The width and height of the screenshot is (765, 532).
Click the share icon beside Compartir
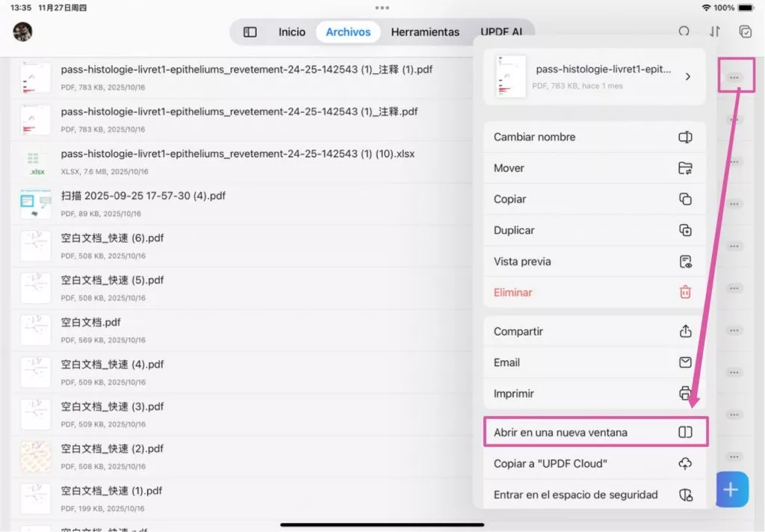point(685,331)
